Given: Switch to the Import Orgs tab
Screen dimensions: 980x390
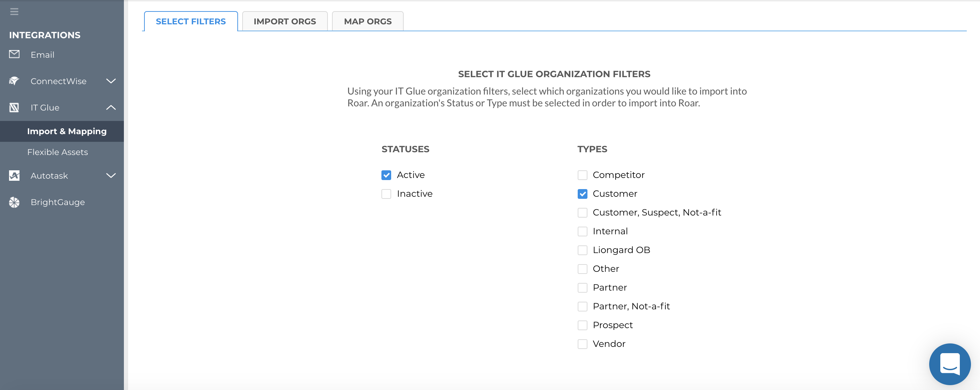Looking at the screenshot, I should tap(285, 22).
